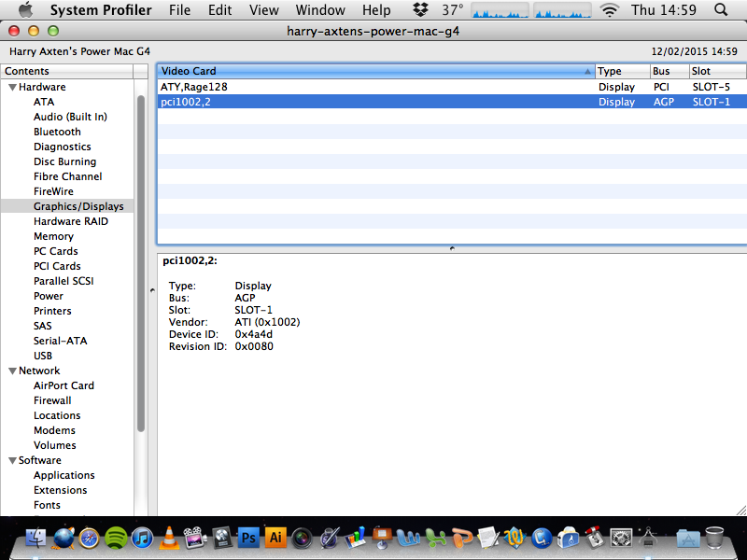Select Extensions under Software

(60, 490)
